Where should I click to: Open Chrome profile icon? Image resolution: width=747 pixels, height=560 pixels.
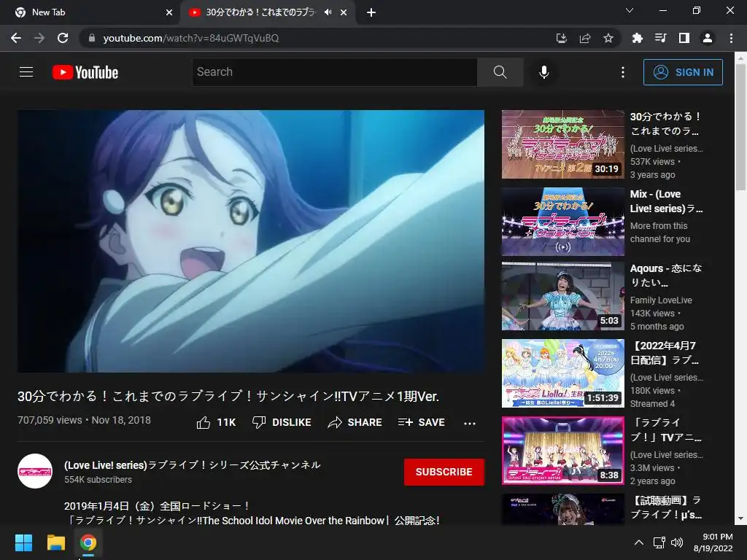[708, 38]
